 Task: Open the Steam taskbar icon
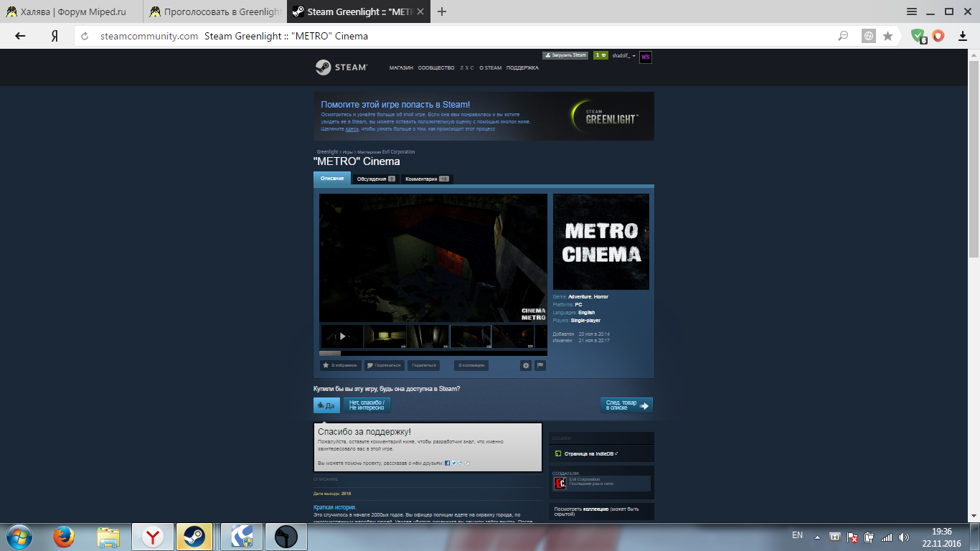click(195, 537)
